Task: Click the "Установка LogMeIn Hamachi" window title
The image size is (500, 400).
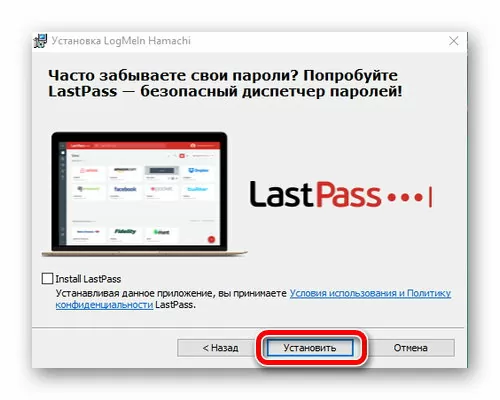Action: [x=121, y=41]
